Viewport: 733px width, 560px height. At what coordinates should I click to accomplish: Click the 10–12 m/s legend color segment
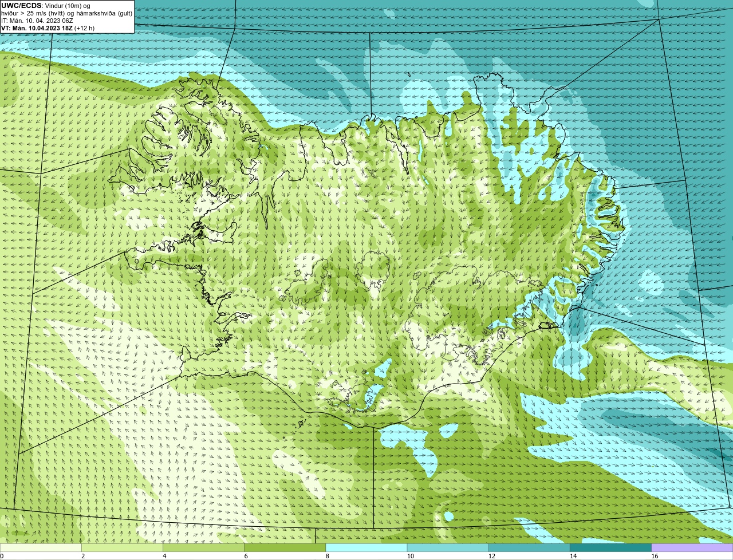(448, 548)
